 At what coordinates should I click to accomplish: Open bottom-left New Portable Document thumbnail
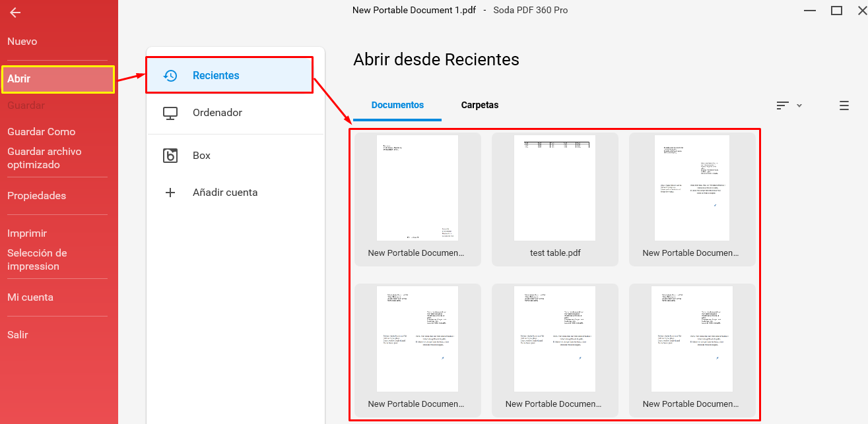[x=418, y=339]
